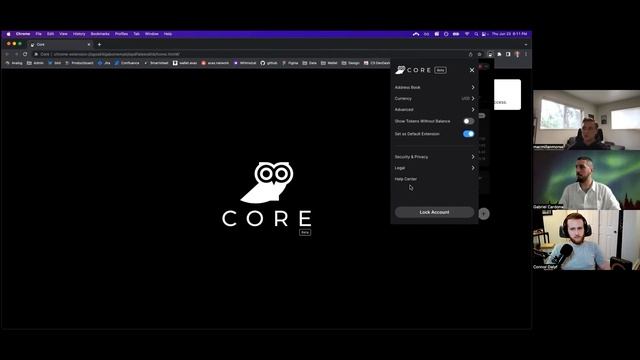The height and width of the screenshot is (360, 640).
Task: Close the Core settings panel
Action: pyautogui.click(x=472, y=70)
